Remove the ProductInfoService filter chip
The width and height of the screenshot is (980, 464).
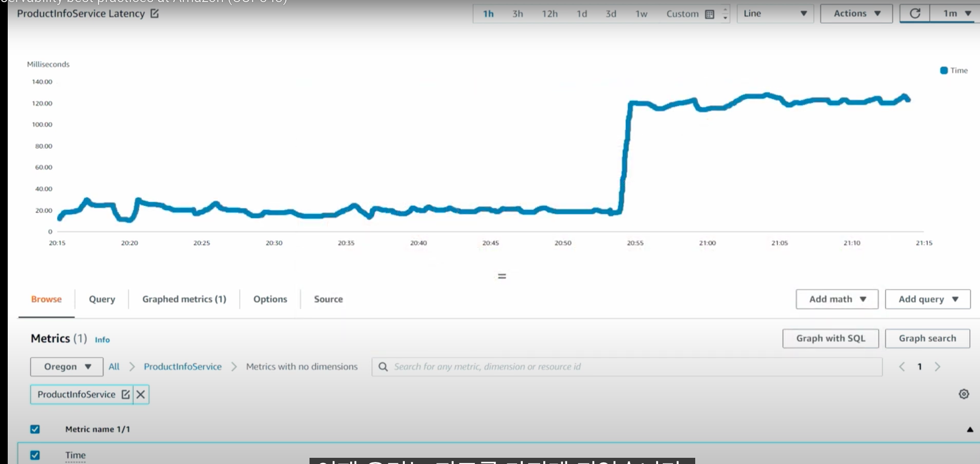141,394
